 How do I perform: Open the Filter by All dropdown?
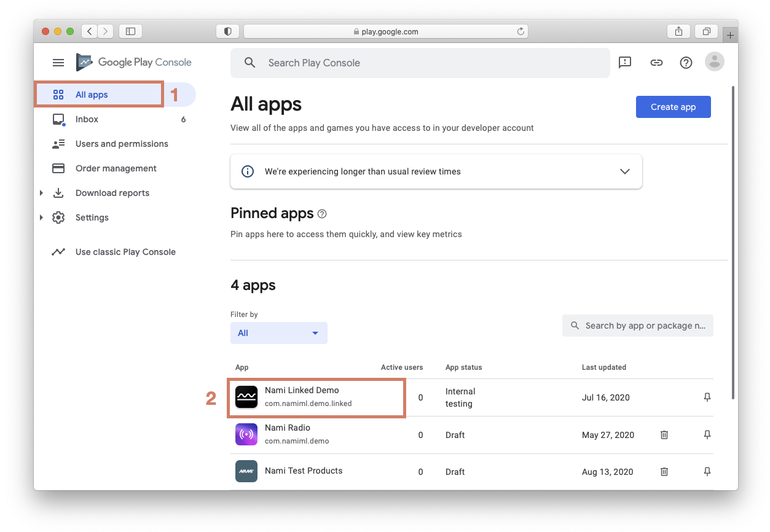279,333
